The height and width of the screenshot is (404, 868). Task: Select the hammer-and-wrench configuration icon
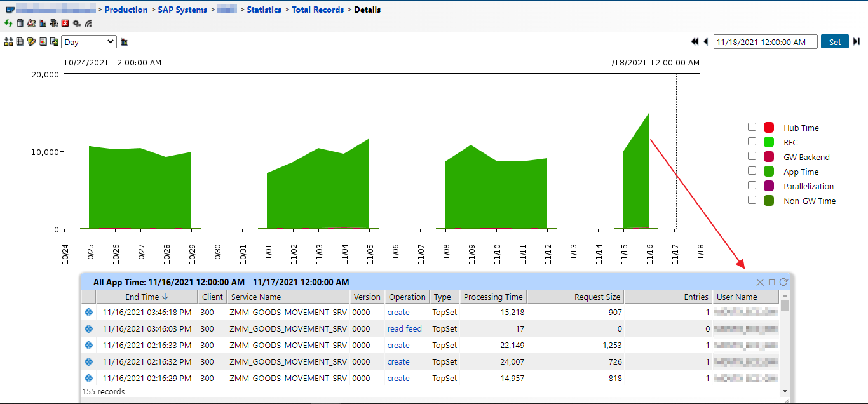coord(55,24)
